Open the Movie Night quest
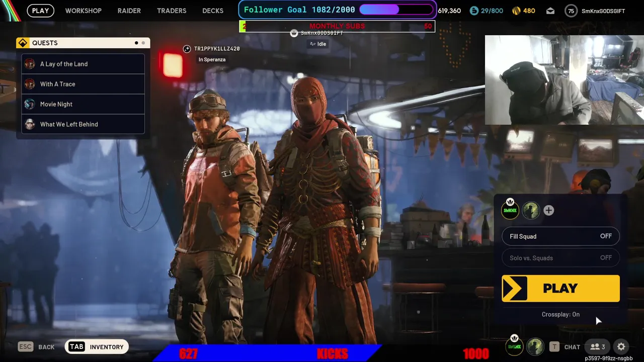The height and width of the screenshot is (362, 644). [x=83, y=104]
